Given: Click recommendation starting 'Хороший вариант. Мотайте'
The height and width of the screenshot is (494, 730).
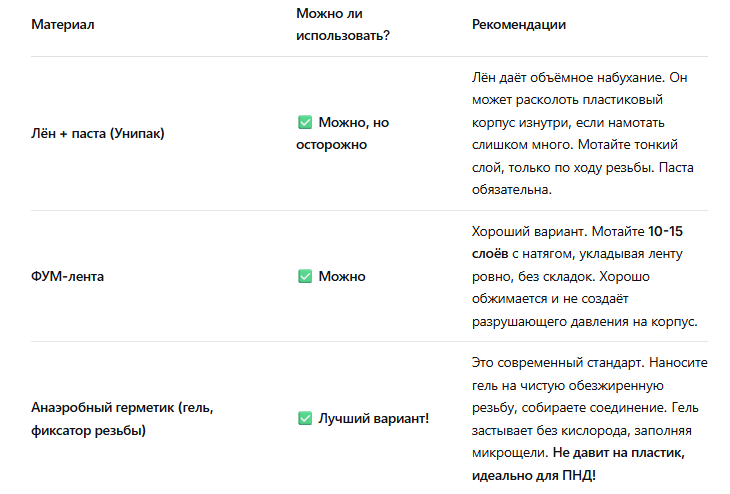Looking at the screenshot, I should pyautogui.click(x=584, y=276).
